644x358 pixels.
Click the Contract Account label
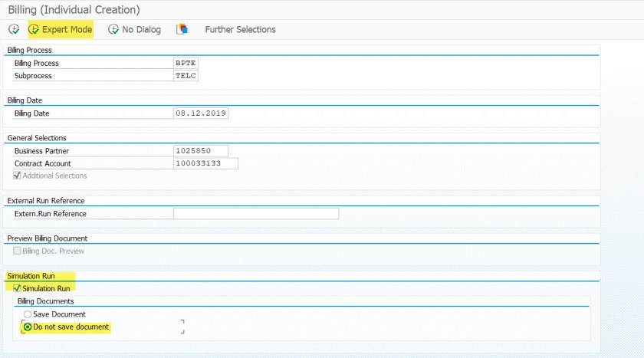coord(43,163)
